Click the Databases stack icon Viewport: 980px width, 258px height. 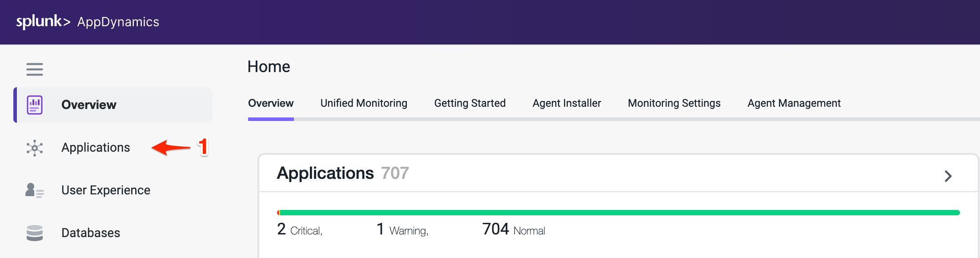pos(34,233)
